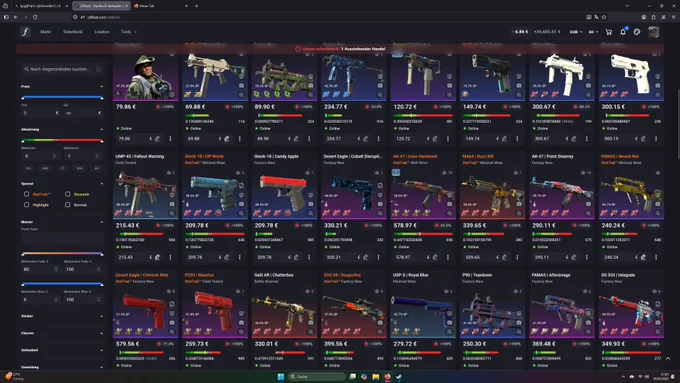Select the WW wear chip
Image resolution: width=680 pixels, height=383 pixels.
[x=79, y=168]
